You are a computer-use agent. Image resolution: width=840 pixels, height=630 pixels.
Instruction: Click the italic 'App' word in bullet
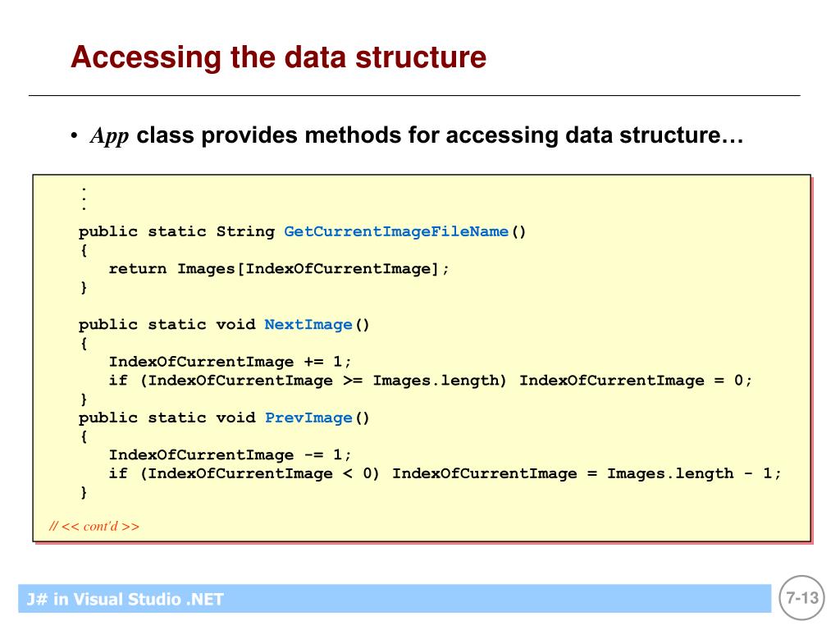(109, 136)
